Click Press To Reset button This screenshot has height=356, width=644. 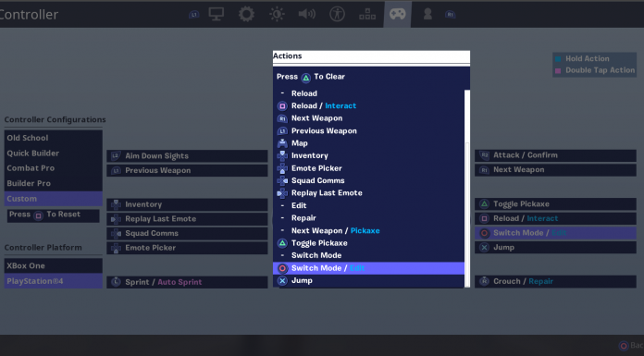[x=54, y=215]
